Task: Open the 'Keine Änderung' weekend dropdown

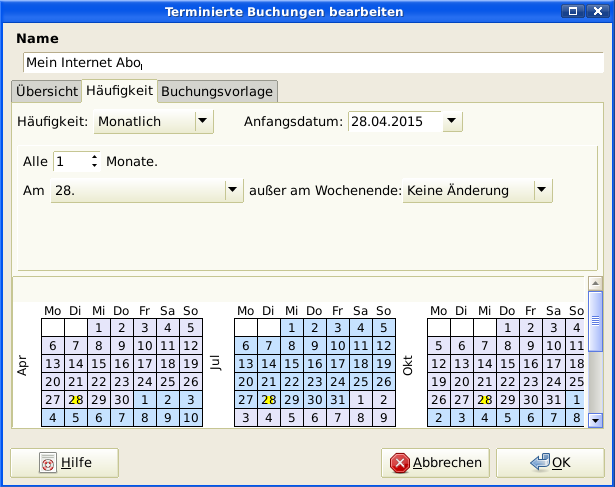Action: (541, 190)
